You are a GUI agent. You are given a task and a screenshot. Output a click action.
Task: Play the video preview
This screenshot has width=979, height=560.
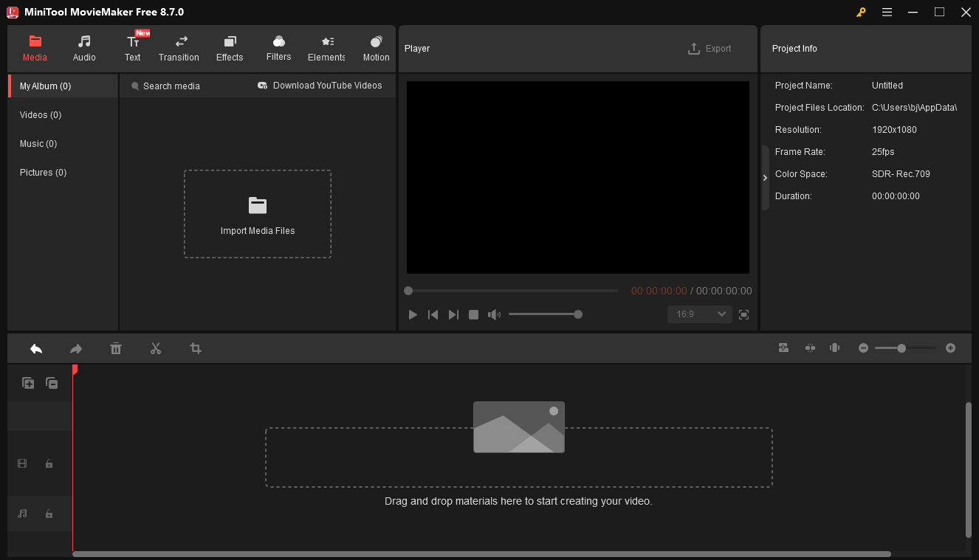(x=413, y=315)
